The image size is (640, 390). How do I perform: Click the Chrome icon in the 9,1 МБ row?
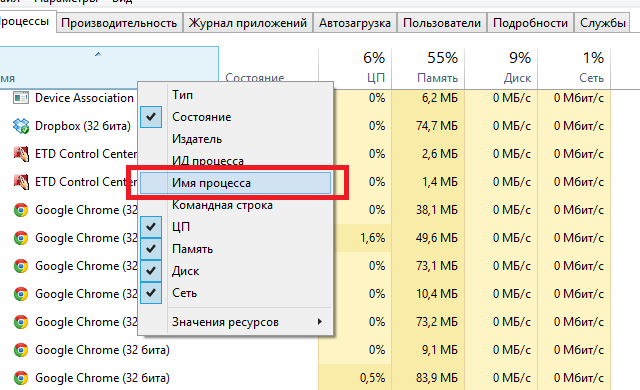pyautogui.click(x=21, y=350)
